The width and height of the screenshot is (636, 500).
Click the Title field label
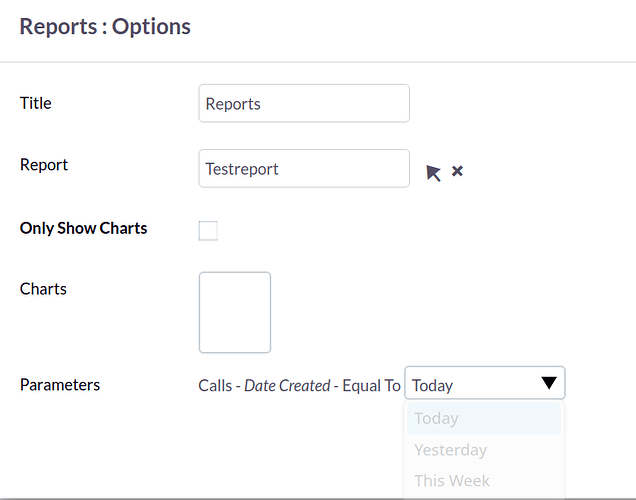point(36,103)
